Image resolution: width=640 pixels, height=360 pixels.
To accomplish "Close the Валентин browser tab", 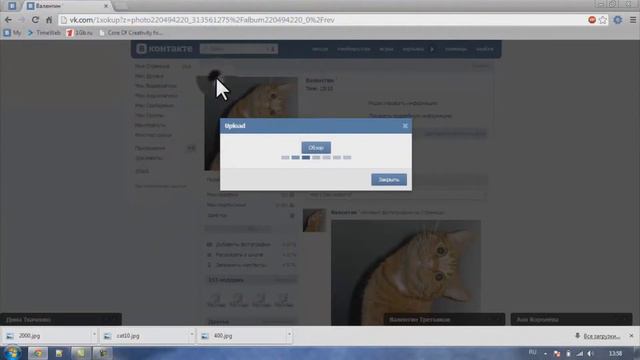I will [106, 6].
